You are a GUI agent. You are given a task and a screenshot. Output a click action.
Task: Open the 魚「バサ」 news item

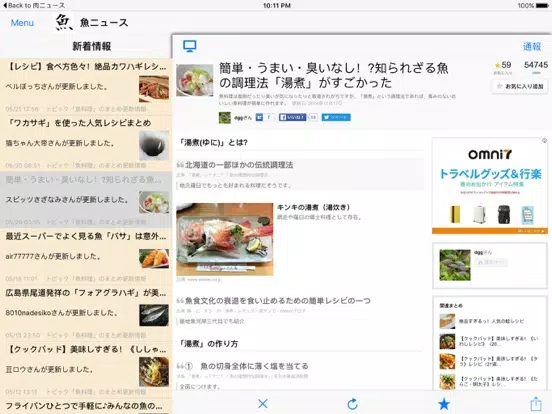86,257
